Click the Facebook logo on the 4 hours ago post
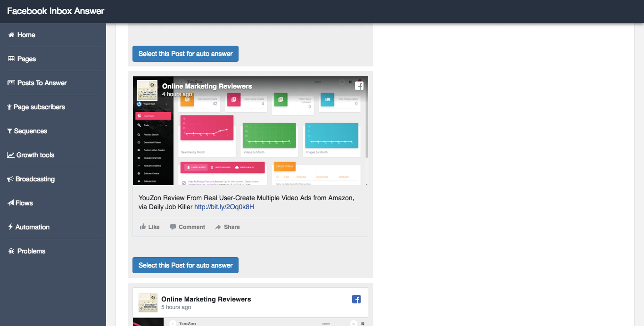The height and width of the screenshot is (326, 644). (359, 86)
